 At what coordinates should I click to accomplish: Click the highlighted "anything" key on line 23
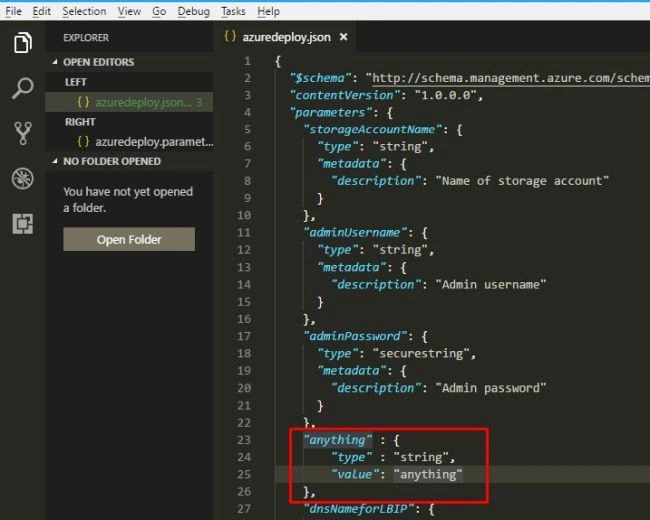pyautogui.click(x=338, y=440)
